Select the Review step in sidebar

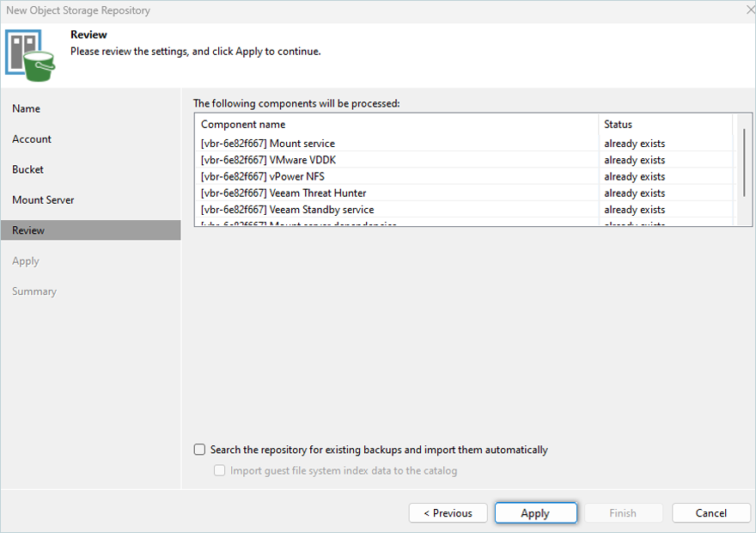pos(28,230)
